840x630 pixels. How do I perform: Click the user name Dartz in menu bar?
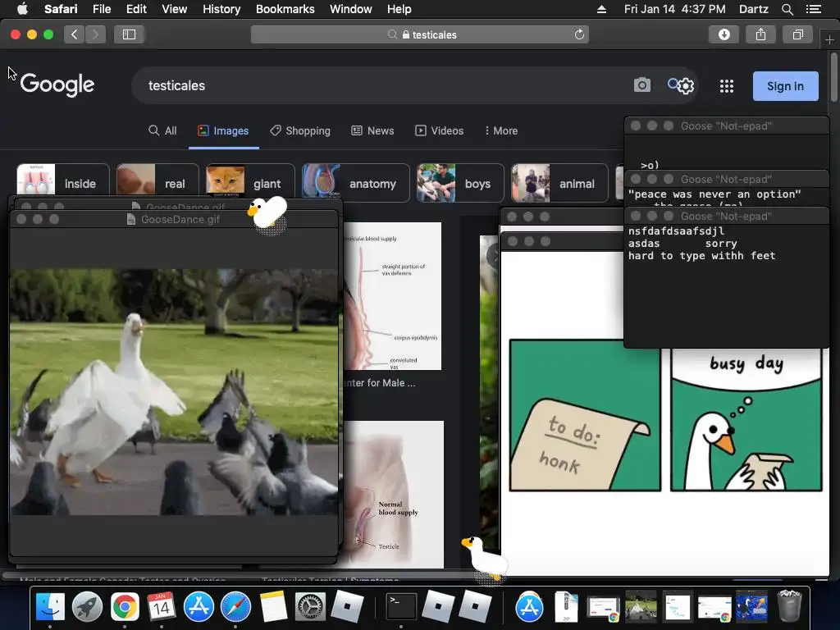pos(753,9)
